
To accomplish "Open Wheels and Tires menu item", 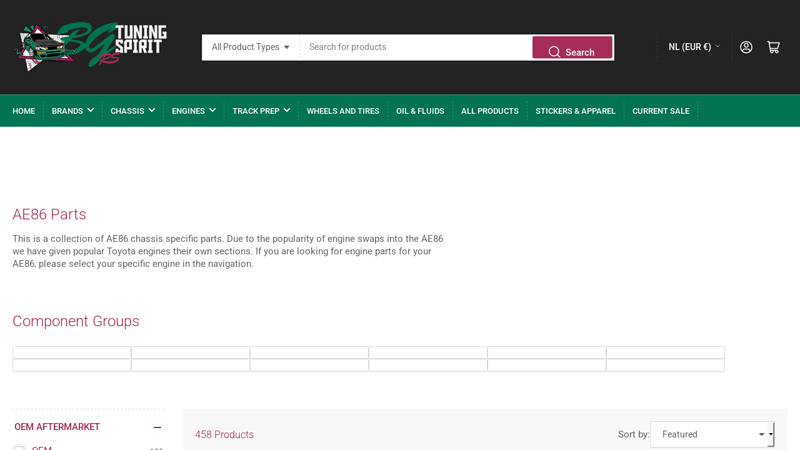I will pyautogui.click(x=343, y=111).
